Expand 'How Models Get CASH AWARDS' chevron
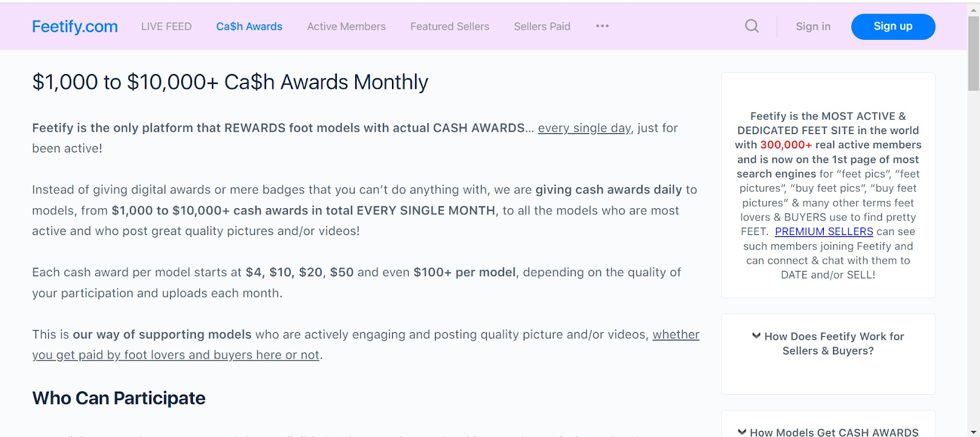 pyautogui.click(x=742, y=432)
